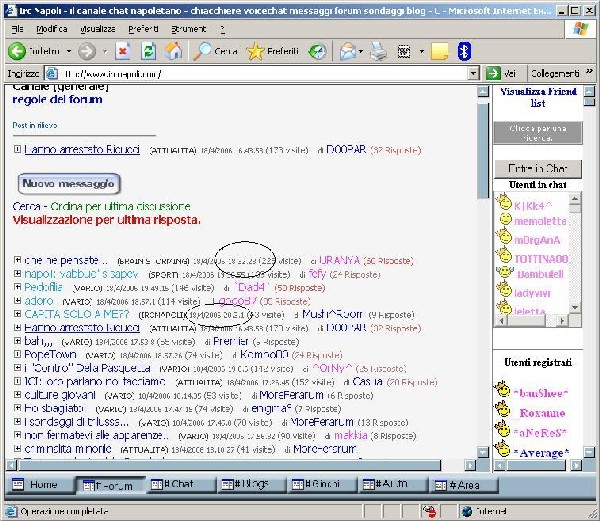Click the Bluetooth icon in toolbar
This screenshot has height=521, width=600.
click(464, 51)
